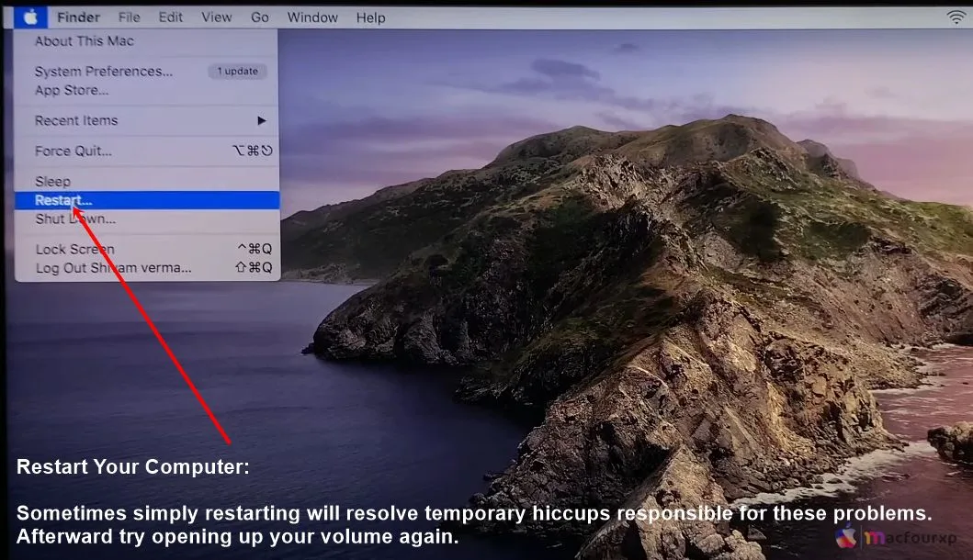Viewport: 973px width, 560px height.
Task: Choose Force Quit from the Apple menu
Action: point(146,151)
